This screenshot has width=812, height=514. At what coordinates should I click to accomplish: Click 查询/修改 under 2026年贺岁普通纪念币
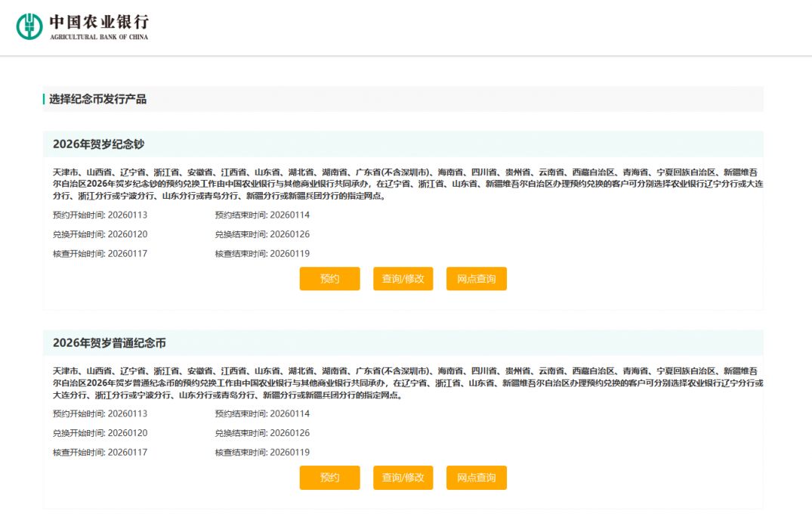click(403, 478)
